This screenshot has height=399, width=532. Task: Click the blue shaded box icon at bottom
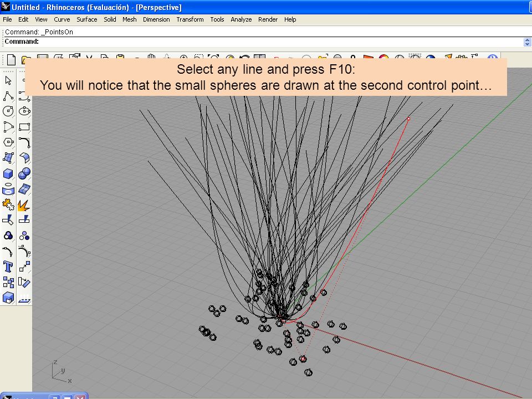tap(8, 298)
